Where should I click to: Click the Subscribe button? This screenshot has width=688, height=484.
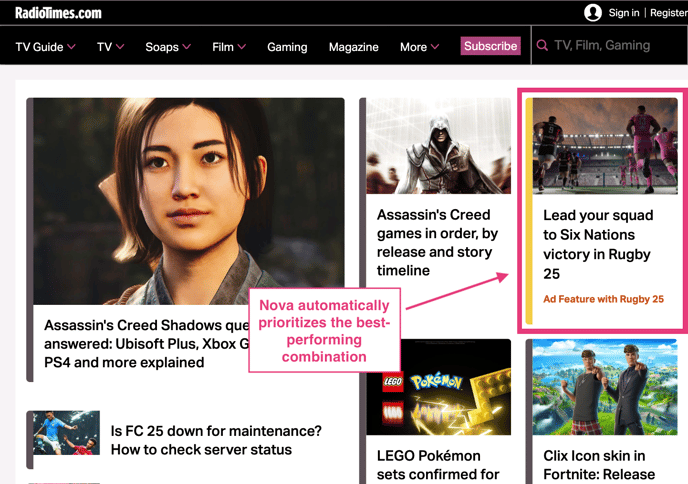(490, 46)
